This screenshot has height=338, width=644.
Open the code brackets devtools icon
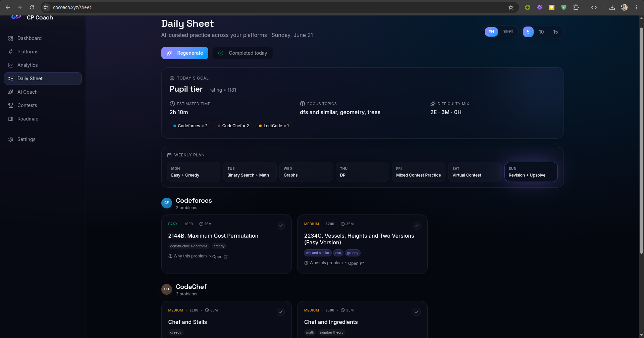click(594, 7)
